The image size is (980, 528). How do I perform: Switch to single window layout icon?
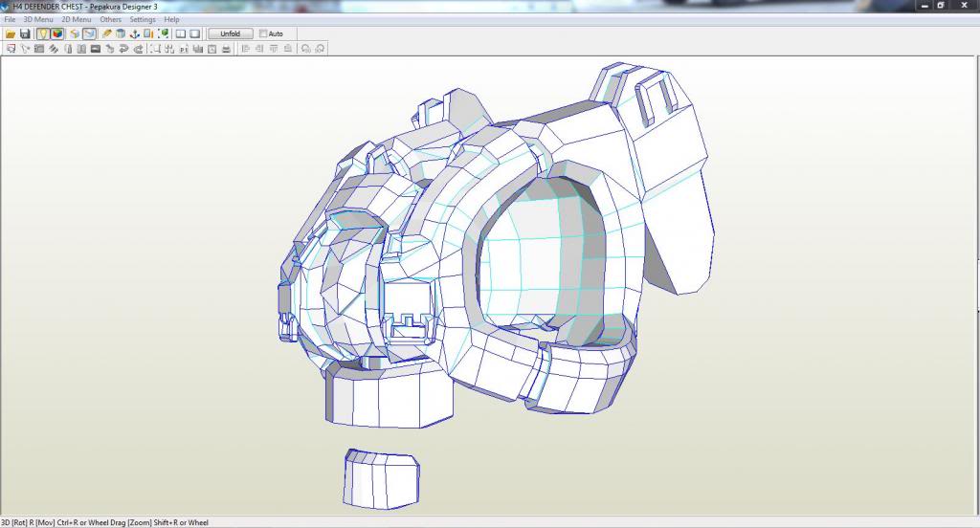(x=195, y=33)
